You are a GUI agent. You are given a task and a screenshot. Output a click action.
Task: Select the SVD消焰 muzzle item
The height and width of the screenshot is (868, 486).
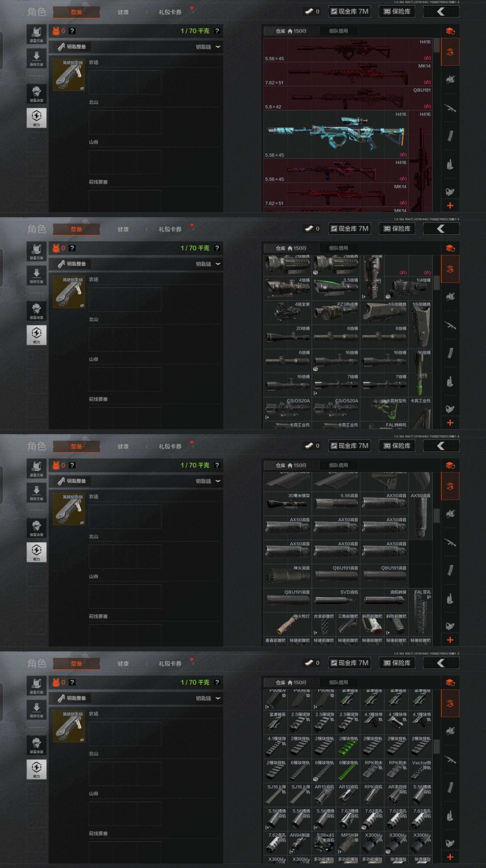[336, 600]
